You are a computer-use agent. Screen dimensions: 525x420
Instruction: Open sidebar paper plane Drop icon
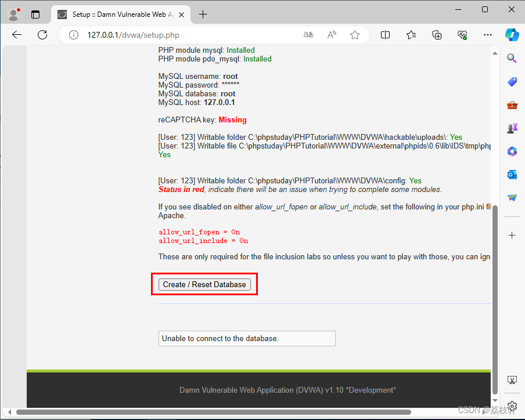512,197
